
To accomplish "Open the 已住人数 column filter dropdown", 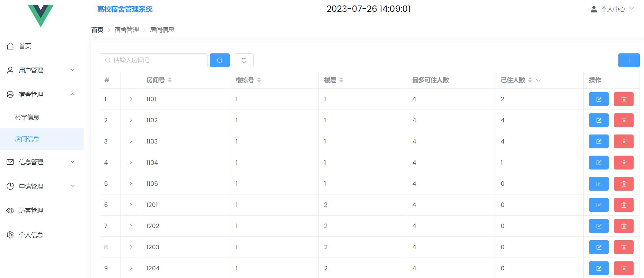I will (538, 80).
